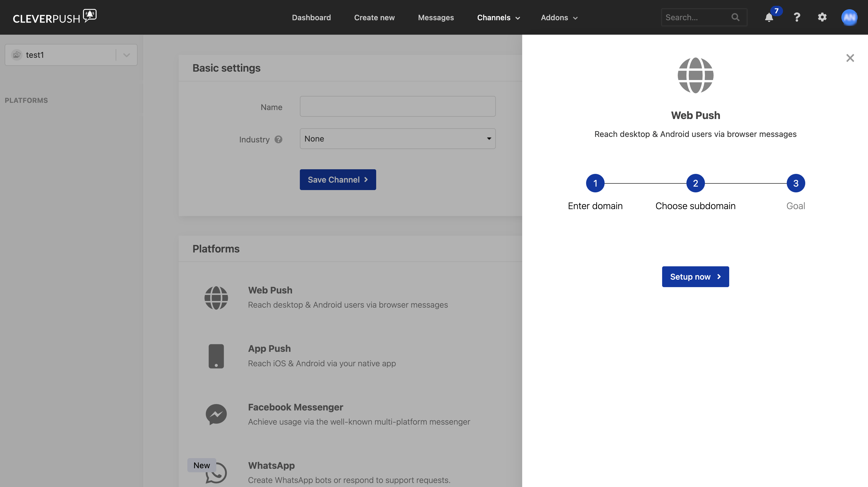Open the notifications bell

point(769,18)
